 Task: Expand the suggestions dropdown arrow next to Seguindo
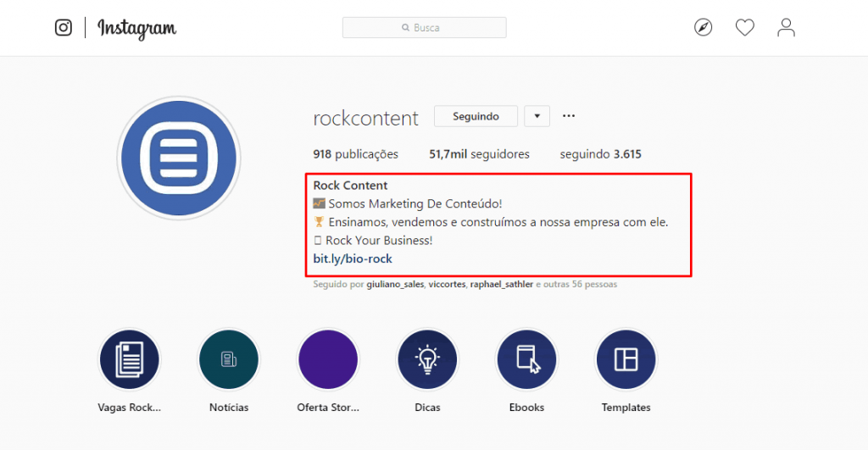pos(537,116)
